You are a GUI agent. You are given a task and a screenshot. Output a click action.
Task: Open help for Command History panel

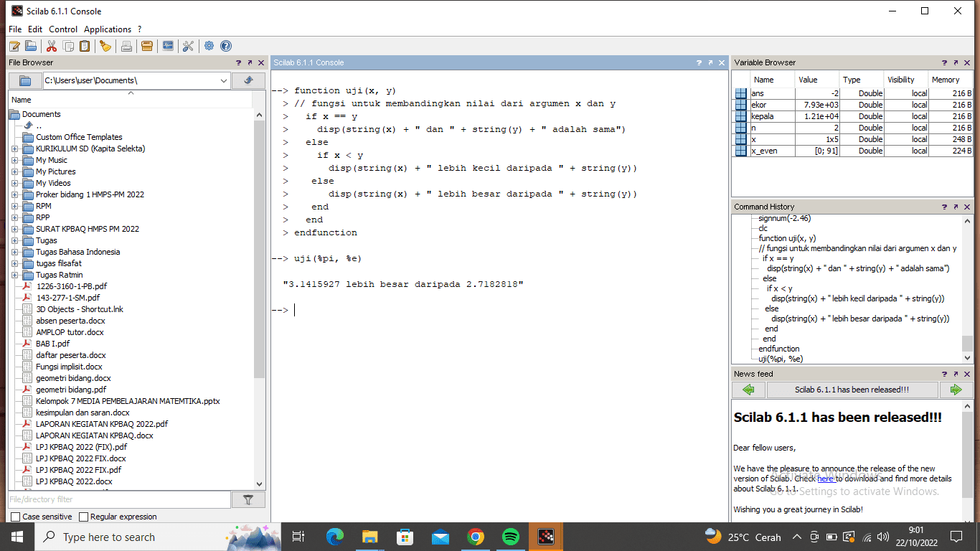(x=944, y=207)
